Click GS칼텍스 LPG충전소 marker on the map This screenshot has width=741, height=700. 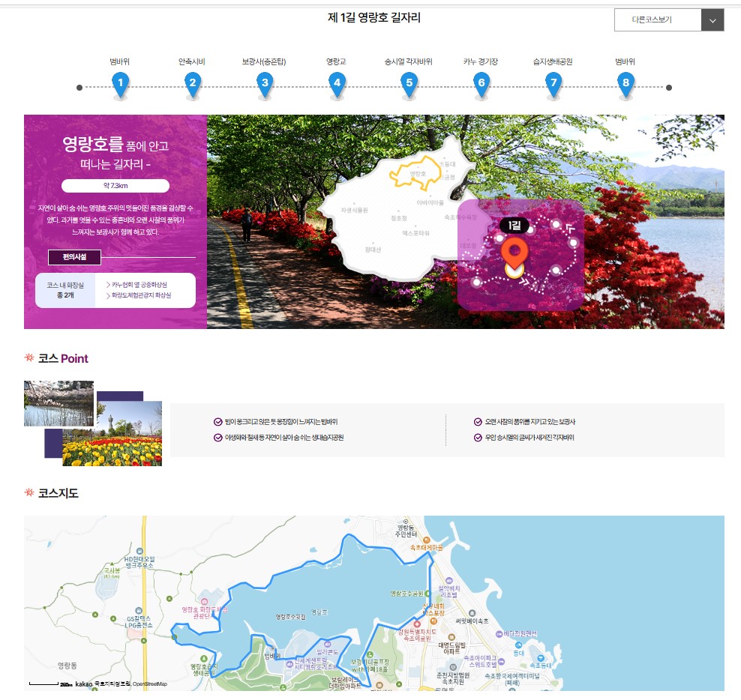(139, 611)
